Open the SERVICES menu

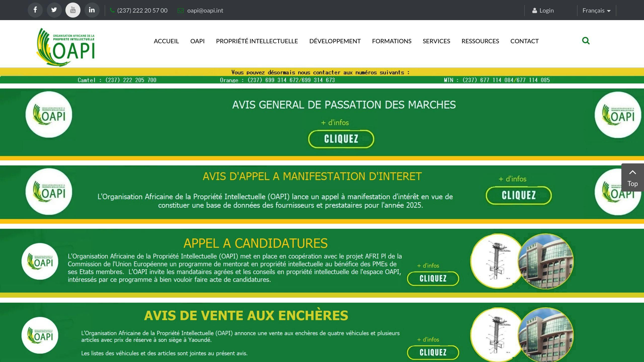pos(436,41)
